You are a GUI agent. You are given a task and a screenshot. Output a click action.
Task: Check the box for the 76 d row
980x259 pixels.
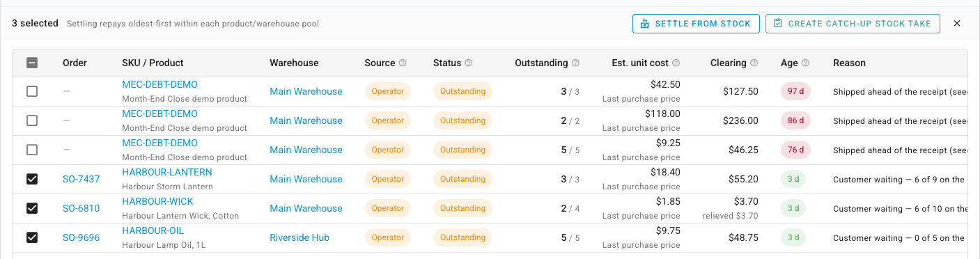click(32, 150)
